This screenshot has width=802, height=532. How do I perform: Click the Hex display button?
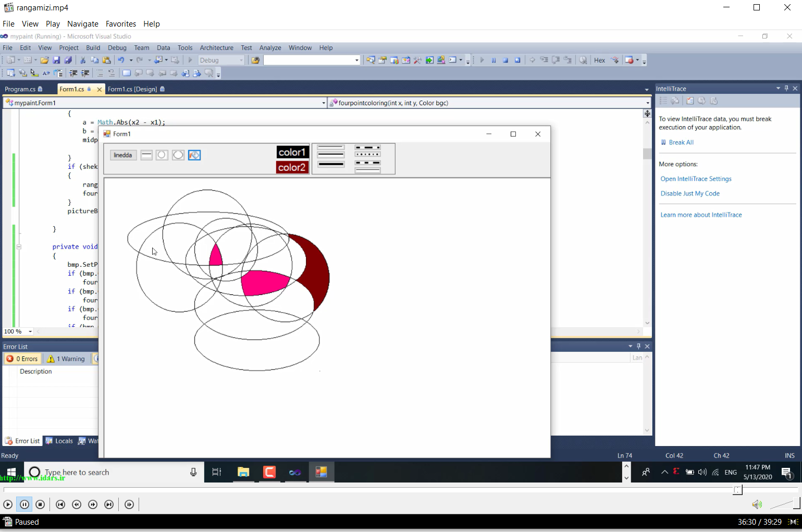click(600, 60)
